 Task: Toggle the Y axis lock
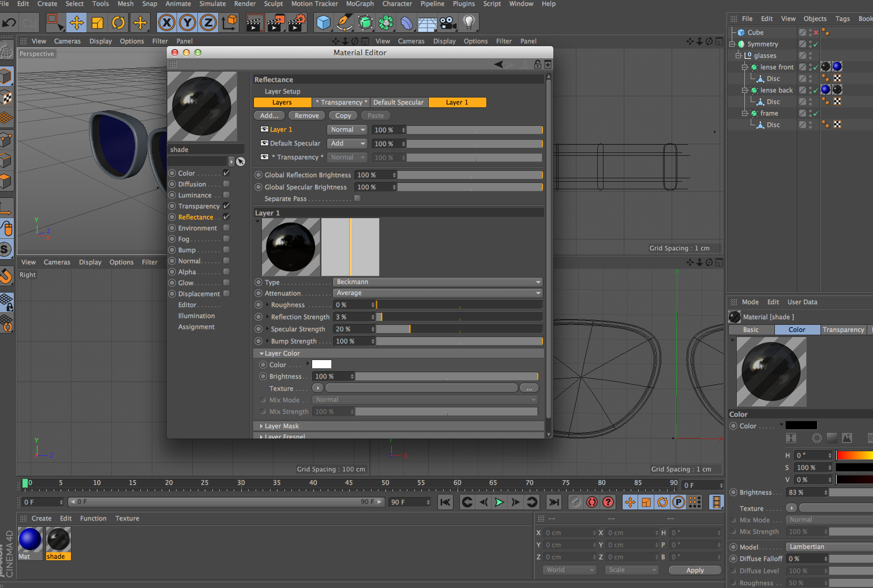(x=187, y=23)
